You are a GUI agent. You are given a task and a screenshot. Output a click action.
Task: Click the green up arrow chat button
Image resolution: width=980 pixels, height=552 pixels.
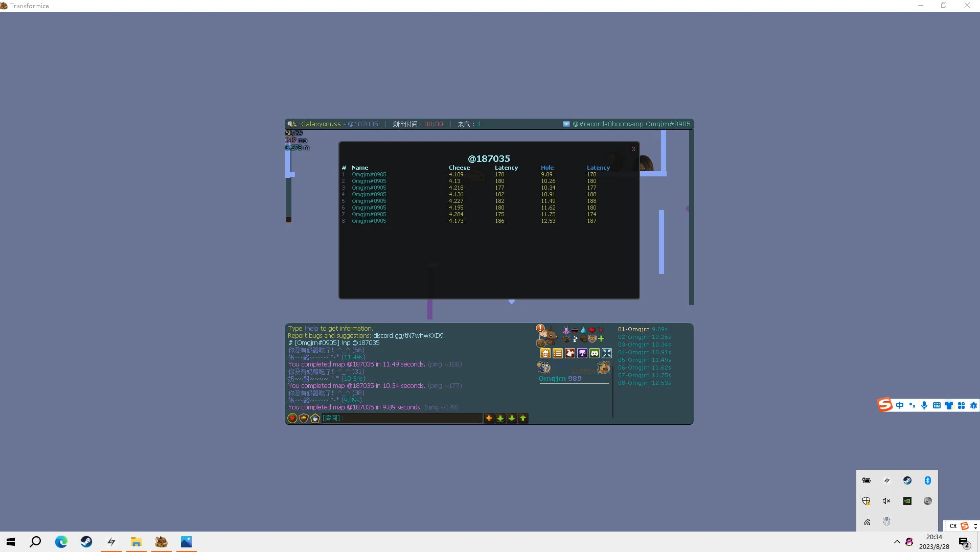(x=523, y=418)
